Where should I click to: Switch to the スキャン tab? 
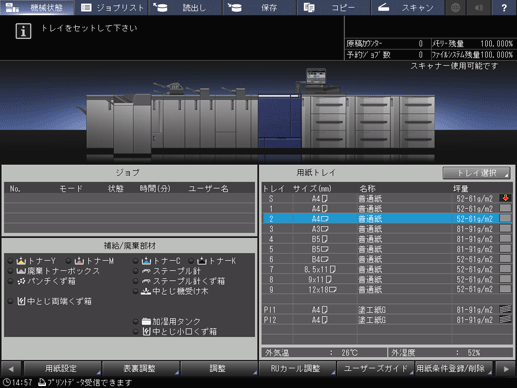407,7
